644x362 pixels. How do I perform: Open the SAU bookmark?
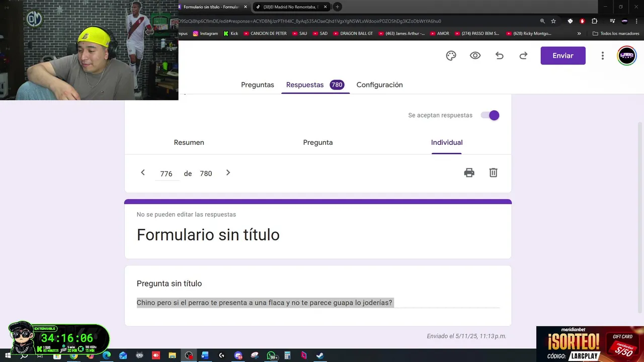(299, 34)
